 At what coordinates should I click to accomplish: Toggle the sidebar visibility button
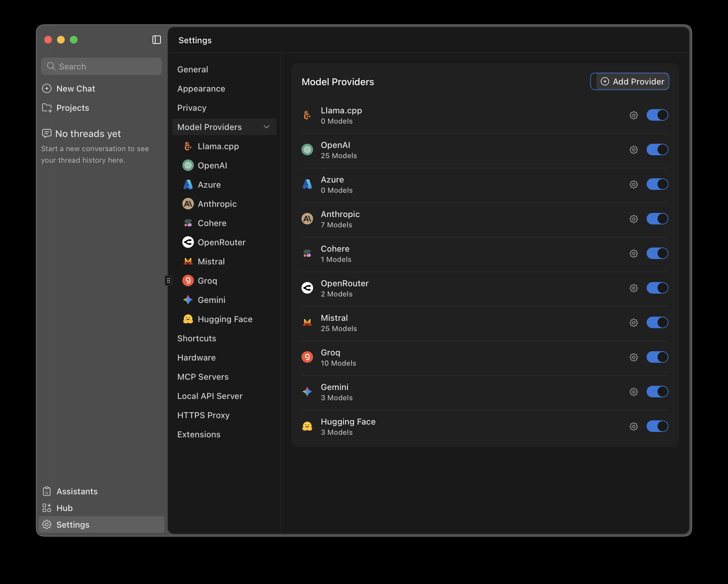156,40
